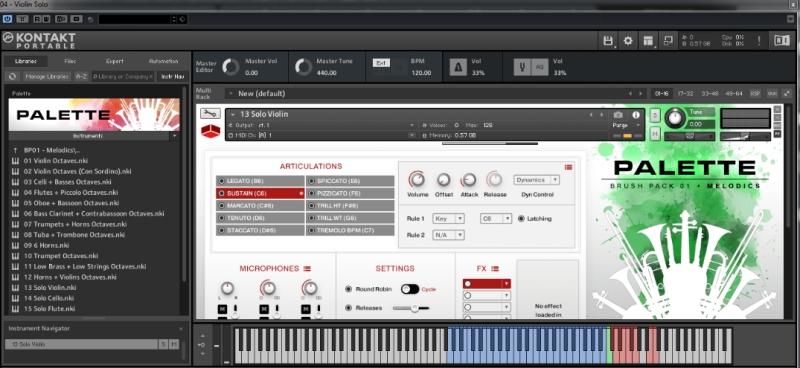Click the A-Z sort button
800x368 pixels.
click(x=81, y=77)
